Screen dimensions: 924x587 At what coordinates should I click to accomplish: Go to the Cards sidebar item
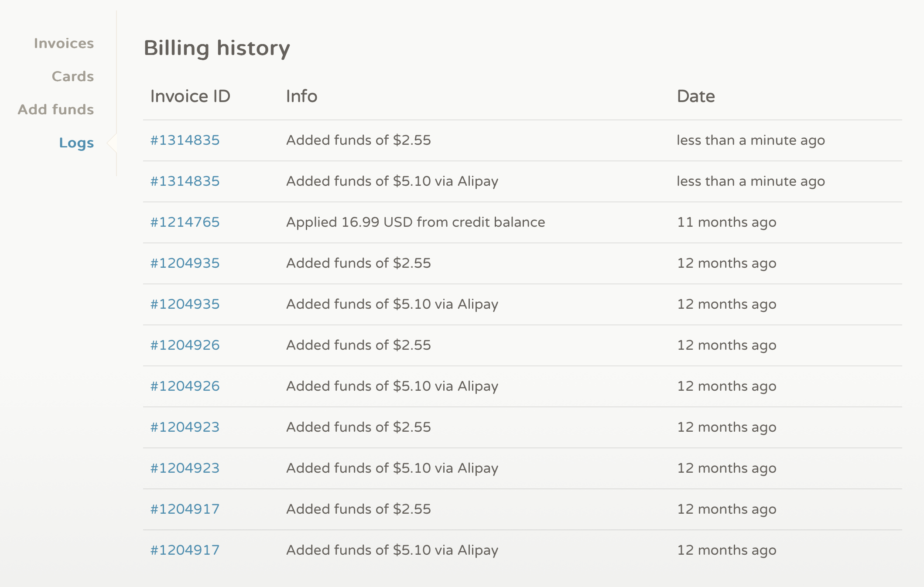point(73,76)
